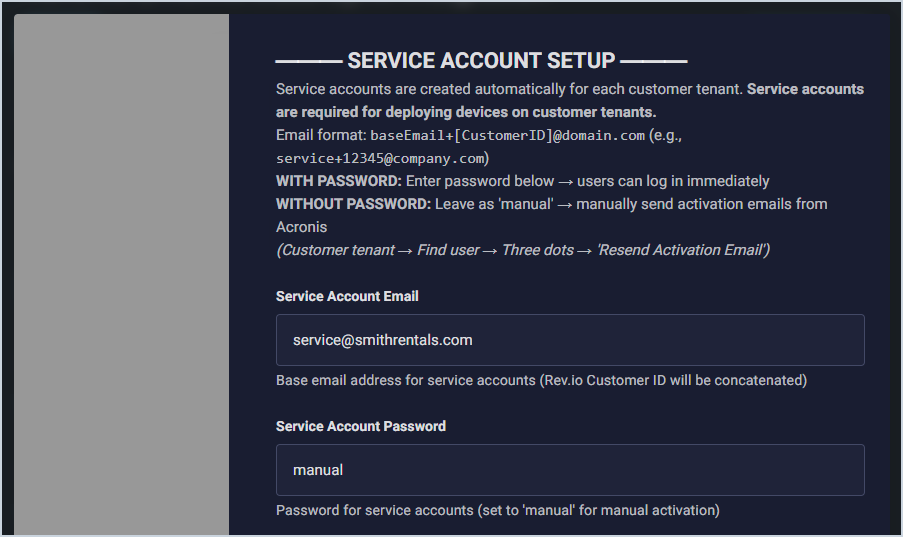
Task: Click the 'Base email address' helper text
Action: 541,380
